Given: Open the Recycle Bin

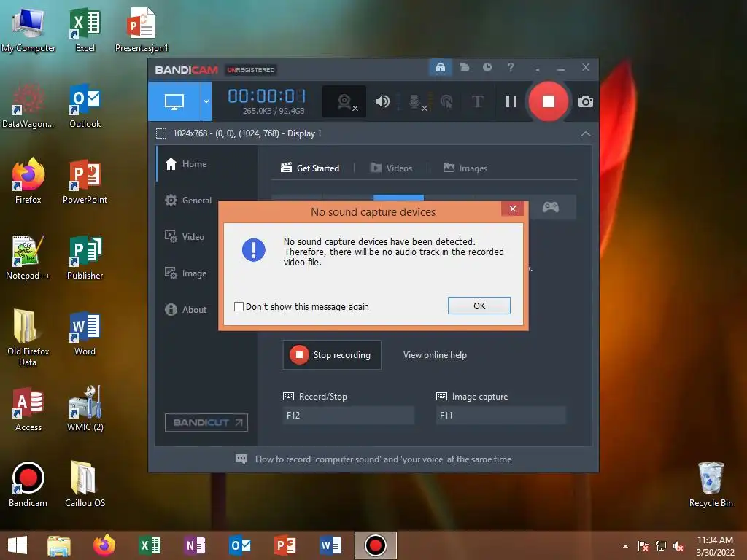Looking at the screenshot, I should pos(711,484).
